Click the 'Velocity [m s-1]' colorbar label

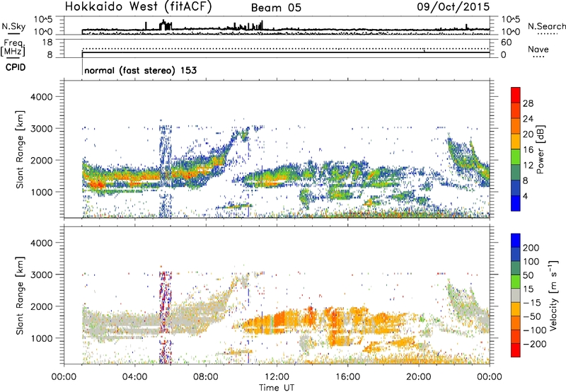[553, 295]
